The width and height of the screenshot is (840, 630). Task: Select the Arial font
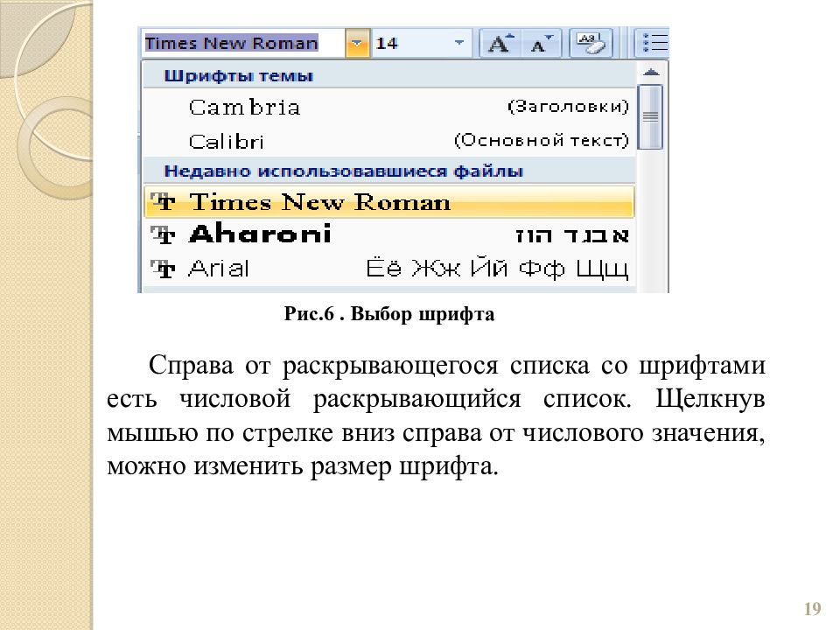[389, 268]
